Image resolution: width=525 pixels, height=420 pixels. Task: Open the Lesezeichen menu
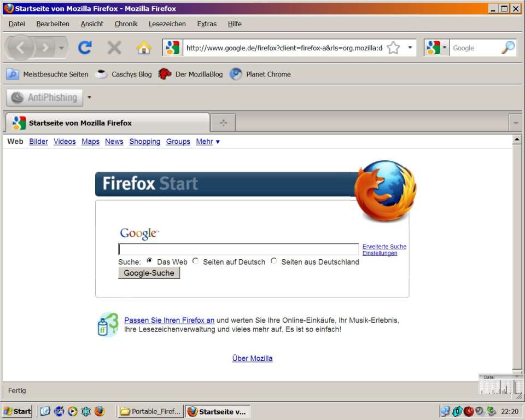[x=167, y=24]
